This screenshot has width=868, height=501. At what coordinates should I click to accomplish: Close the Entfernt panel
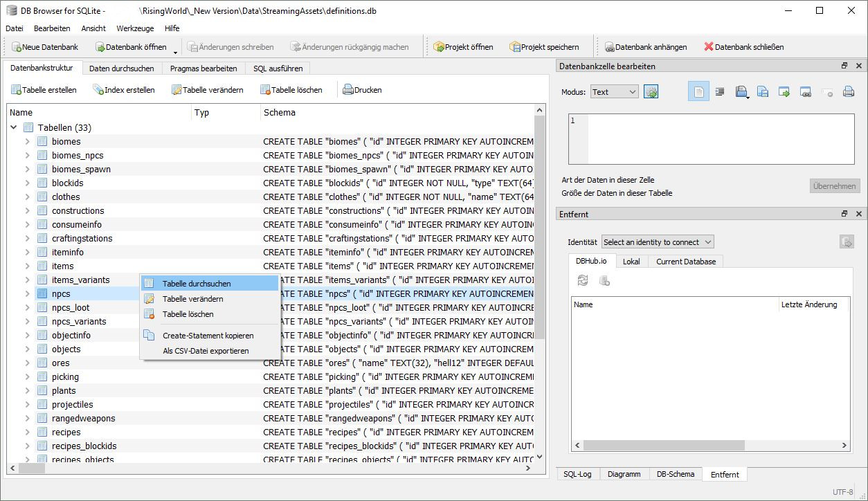tap(859, 214)
